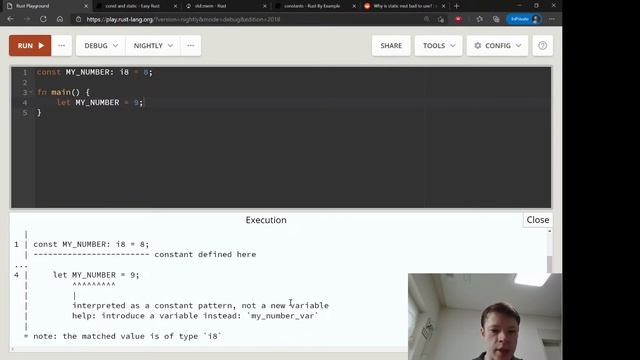The height and width of the screenshot is (360, 640).
Task: Open the DEBUG mode dropdown
Action: point(101,45)
